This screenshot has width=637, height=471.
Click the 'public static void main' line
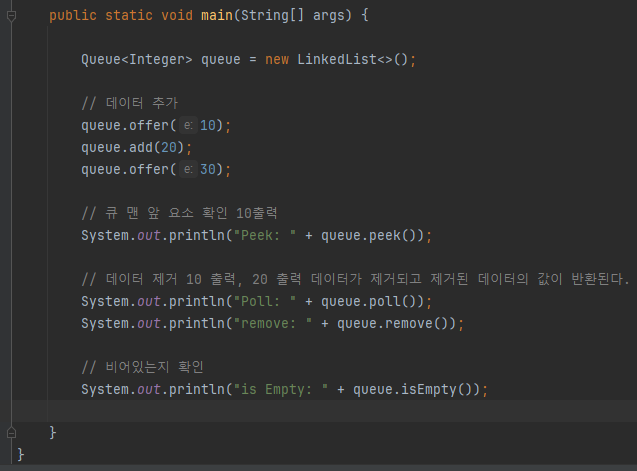tap(209, 16)
